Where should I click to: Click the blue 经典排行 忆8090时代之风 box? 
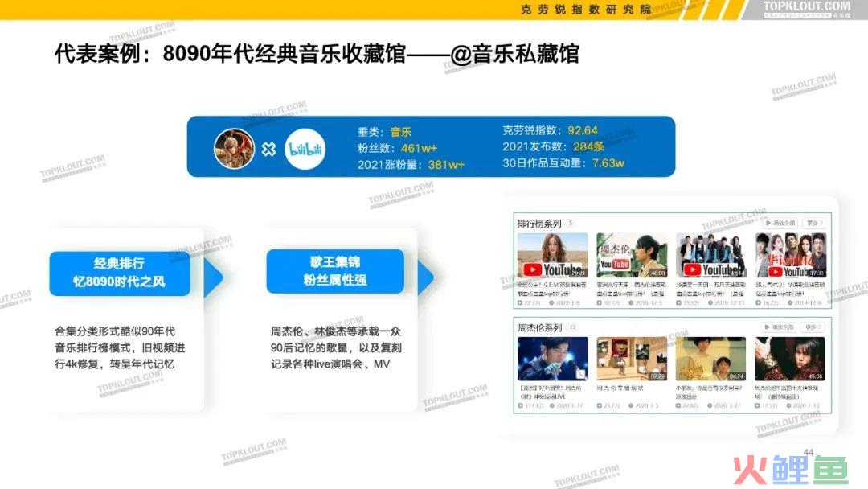tap(120, 273)
